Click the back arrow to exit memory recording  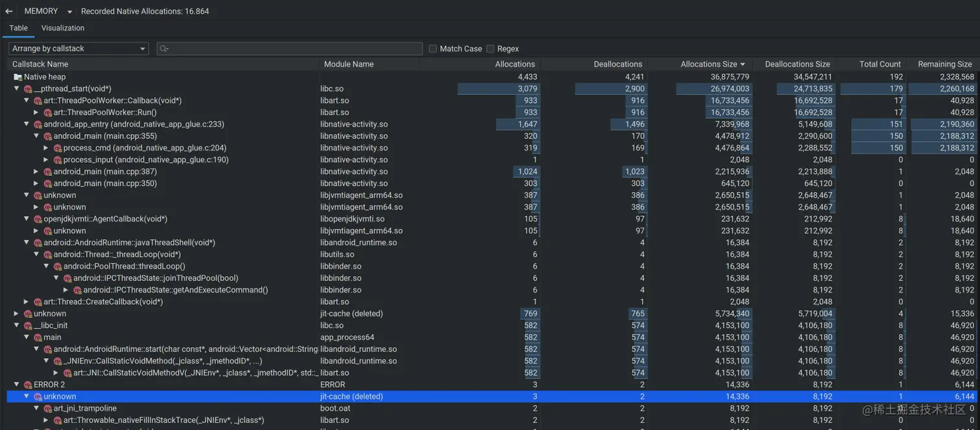pos(9,11)
